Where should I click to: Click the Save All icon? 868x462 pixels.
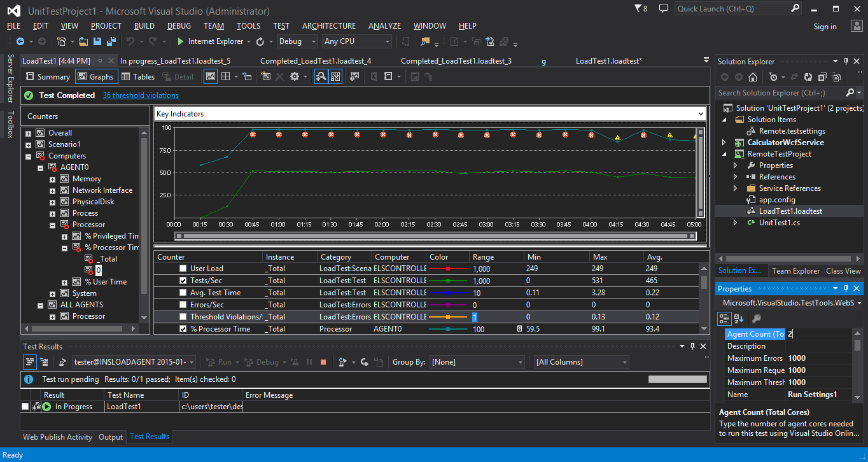click(111, 41)
